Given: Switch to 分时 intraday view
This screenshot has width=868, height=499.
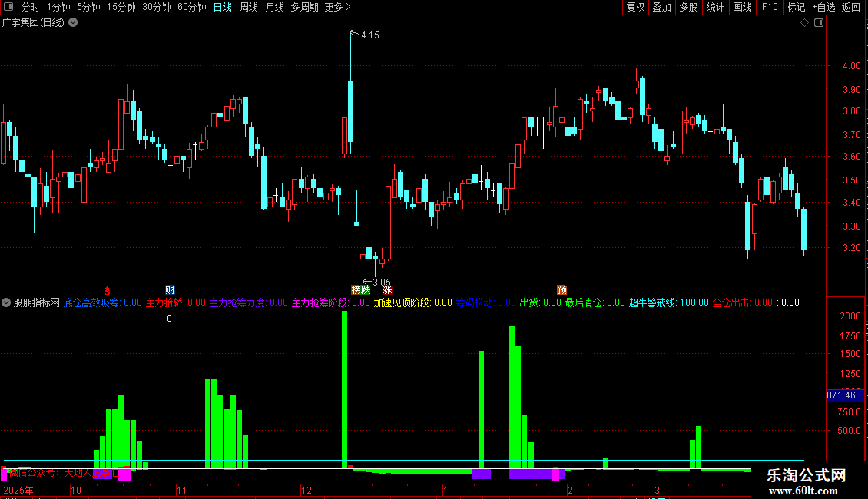Looking at the screenshot, I should pos(31,7).
